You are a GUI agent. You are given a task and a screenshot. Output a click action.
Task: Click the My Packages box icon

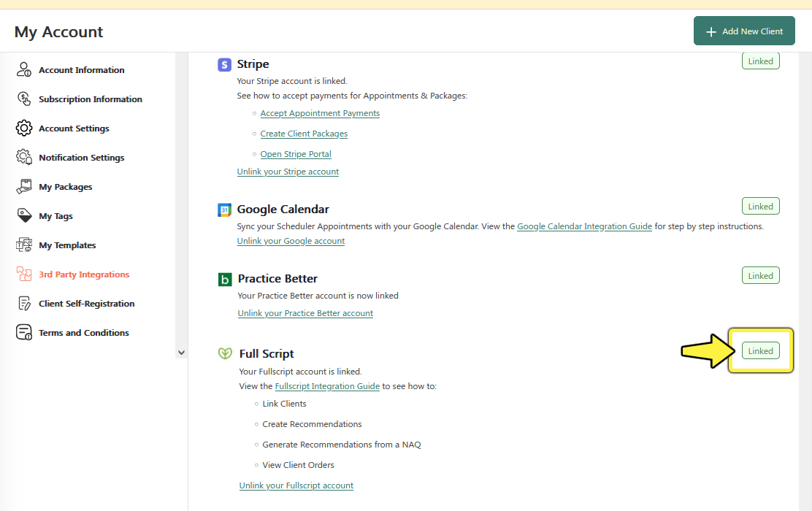[24, 186]
